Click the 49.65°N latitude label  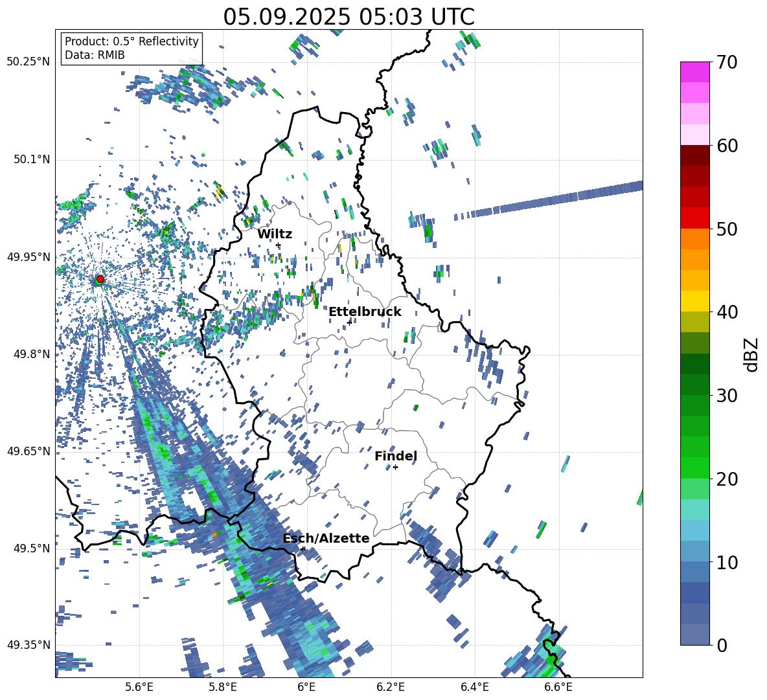coord(29,451)
